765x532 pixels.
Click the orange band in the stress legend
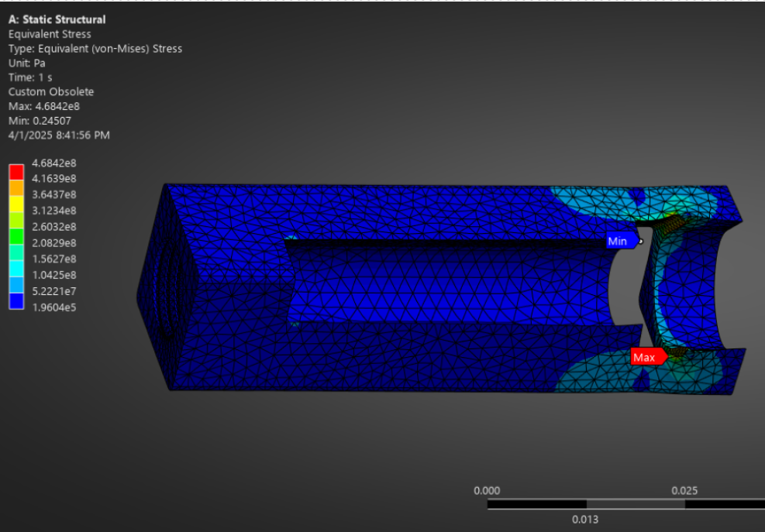pos(16,188)
